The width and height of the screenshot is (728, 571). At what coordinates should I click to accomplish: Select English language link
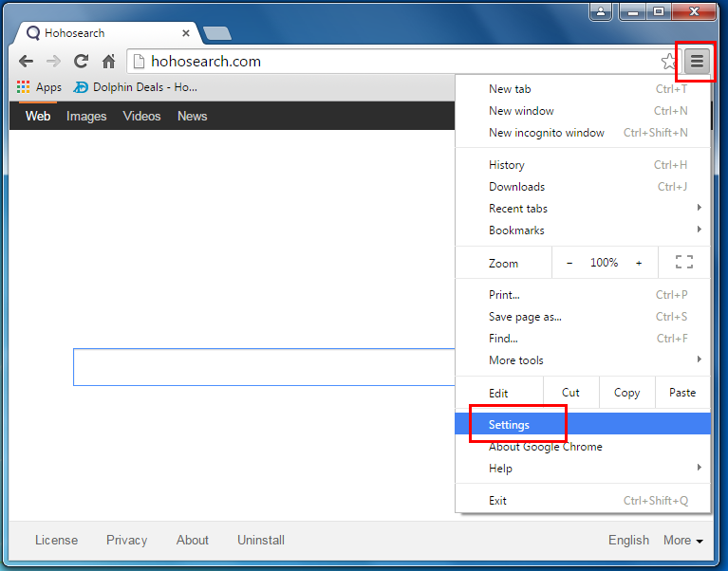click(628, 541)
